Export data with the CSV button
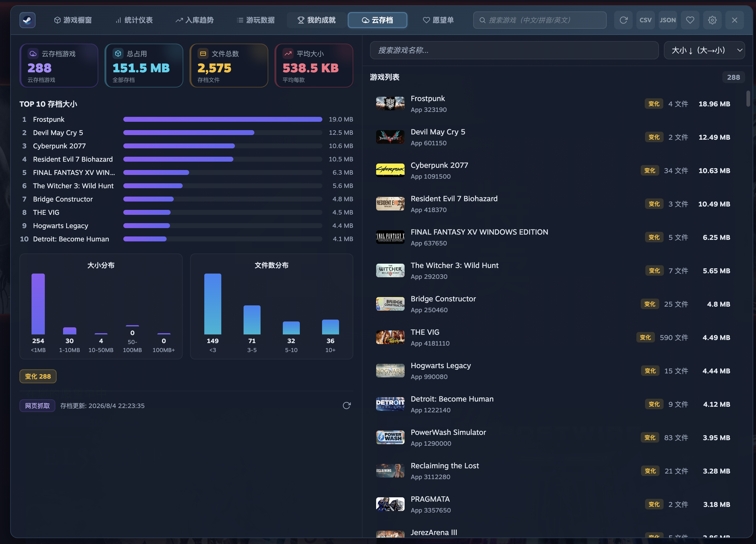 (x=645, y=20)
